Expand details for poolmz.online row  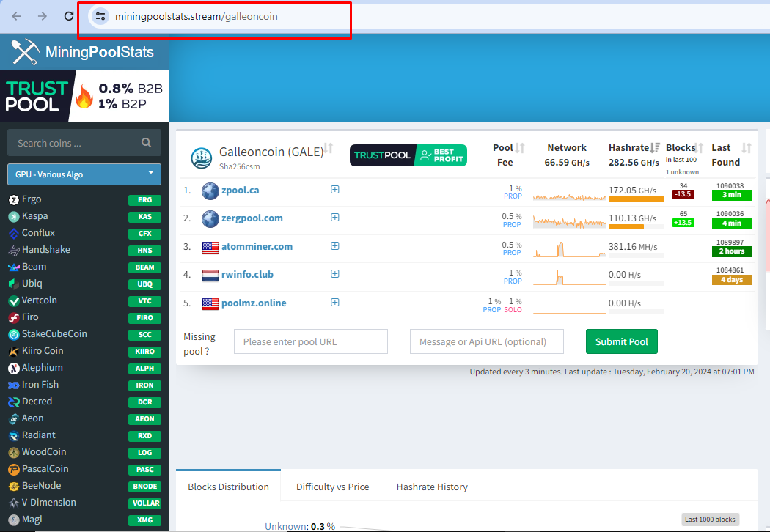tap(335, 303)
